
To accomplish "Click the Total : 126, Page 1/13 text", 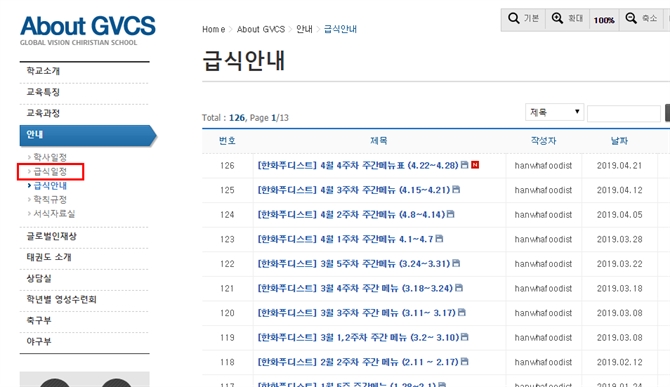I will (x=245, y=117).
